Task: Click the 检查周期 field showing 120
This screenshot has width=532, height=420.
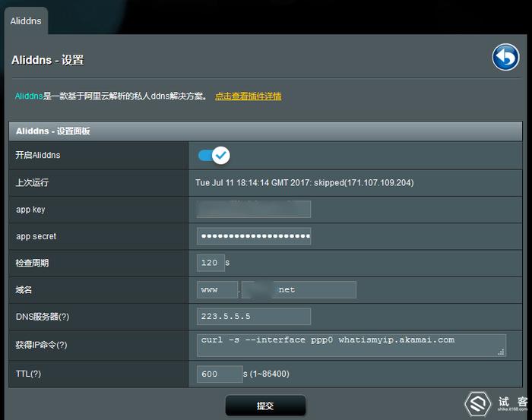Action: pos(211,263)
